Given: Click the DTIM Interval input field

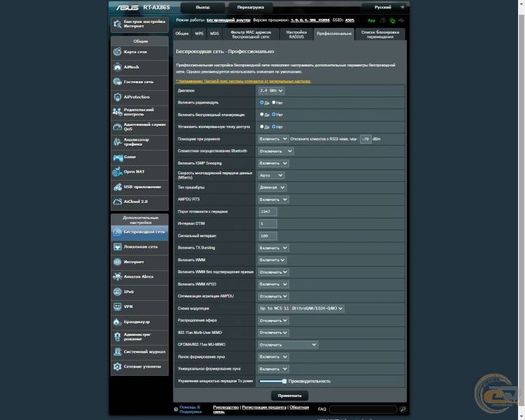Looking at the screenshot, I should pos(267,224).
